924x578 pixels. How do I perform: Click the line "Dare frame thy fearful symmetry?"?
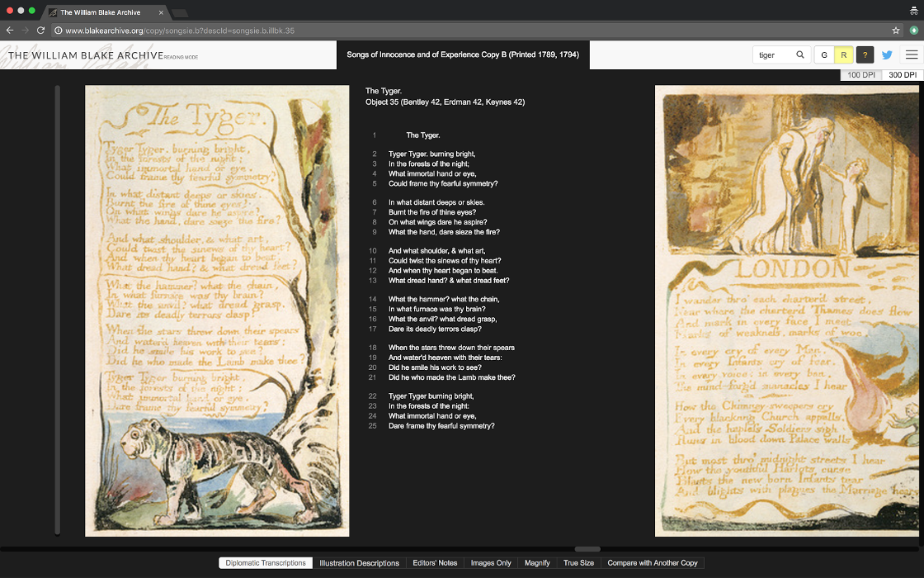click(x=441, y=426)
